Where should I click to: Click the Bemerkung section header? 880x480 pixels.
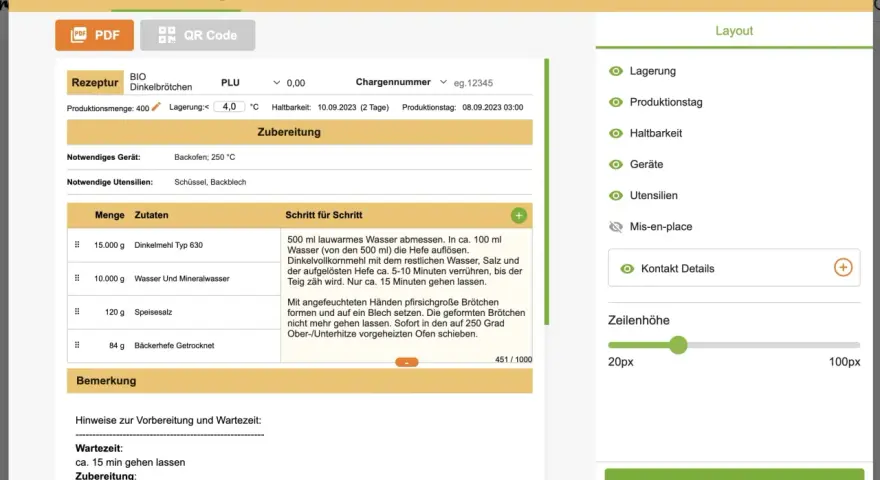click(300, 381)
